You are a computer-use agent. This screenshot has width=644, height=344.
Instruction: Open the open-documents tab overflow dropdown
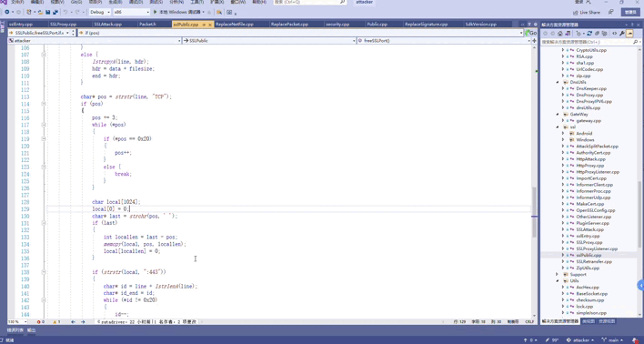tap(529, 25)
